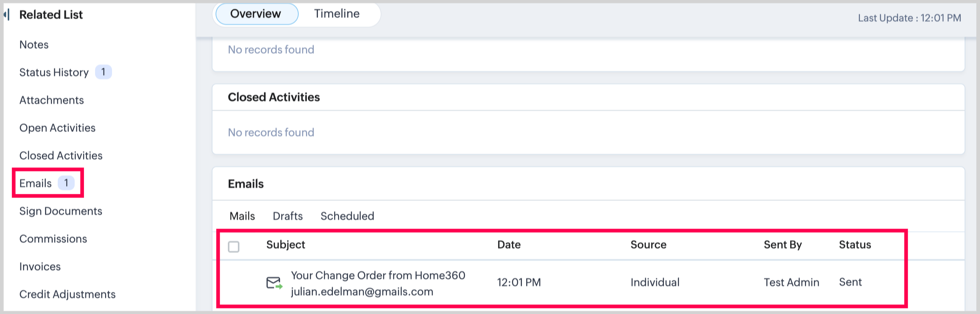
Task: Click Emails in the Related List
Action: click(x=35, y=183)
